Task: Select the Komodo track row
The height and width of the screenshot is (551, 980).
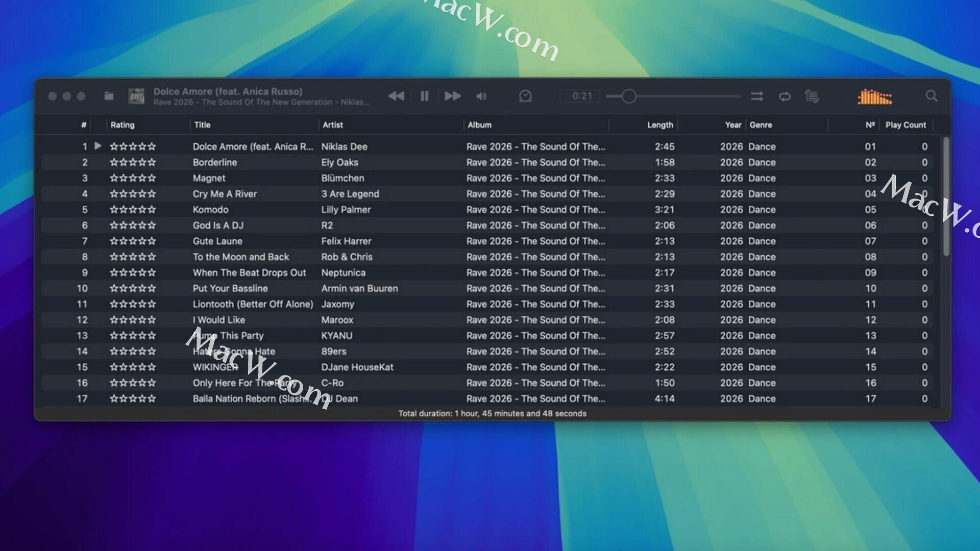Action: pos(210,210)
